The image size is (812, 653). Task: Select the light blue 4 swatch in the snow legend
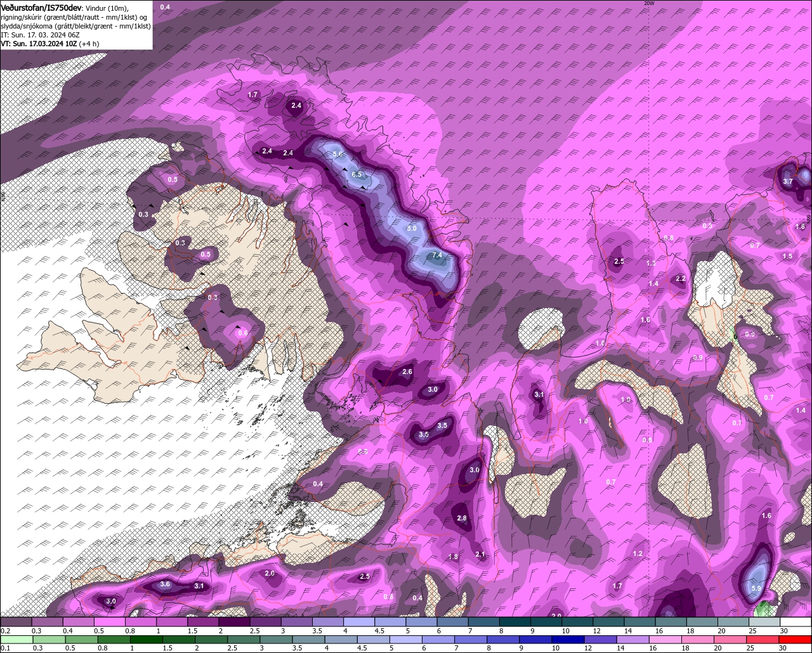coord(358,622)
